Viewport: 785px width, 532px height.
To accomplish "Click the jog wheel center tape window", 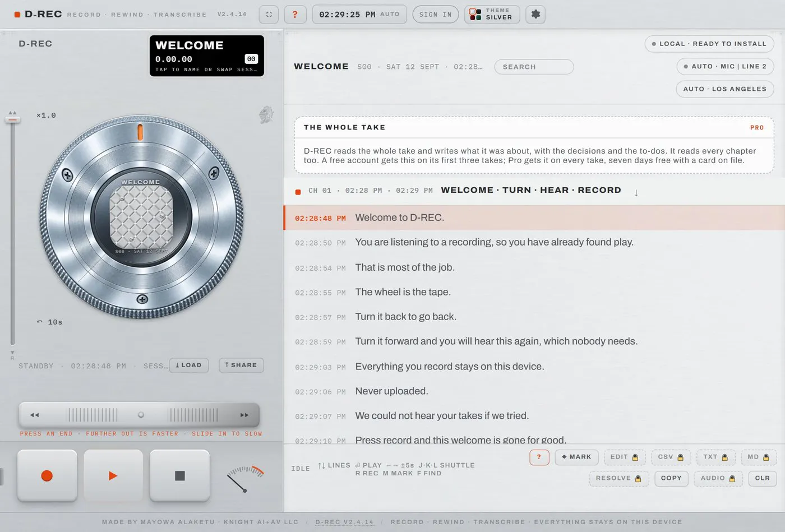I will pyautogui.click(x=141, y=217).
